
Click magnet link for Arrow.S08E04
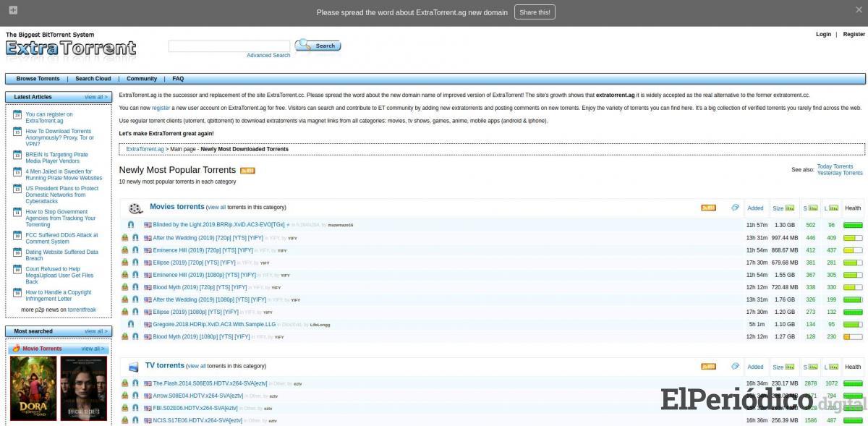click(x=135, y=396)
